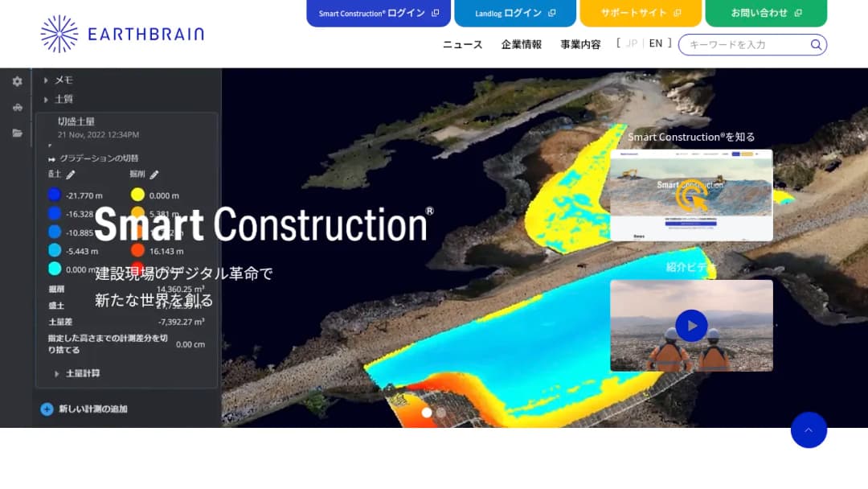Open the お問い合わせ contact button

[766, 13]
